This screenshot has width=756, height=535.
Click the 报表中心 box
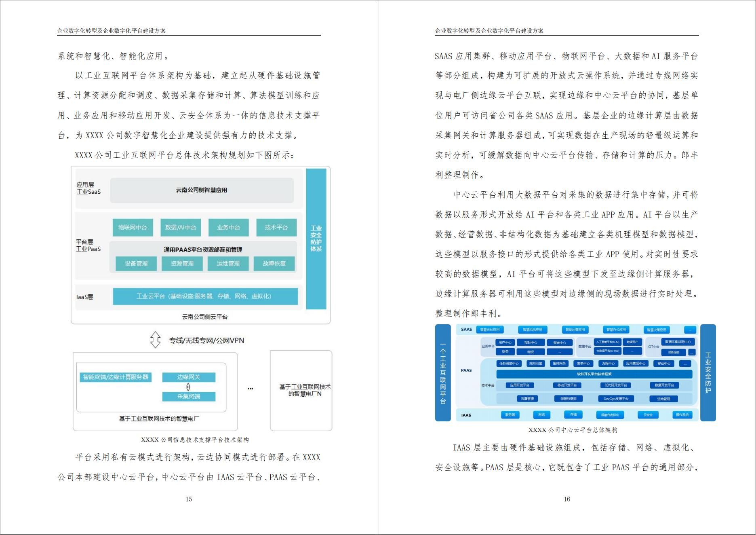(x=560, y=343)
